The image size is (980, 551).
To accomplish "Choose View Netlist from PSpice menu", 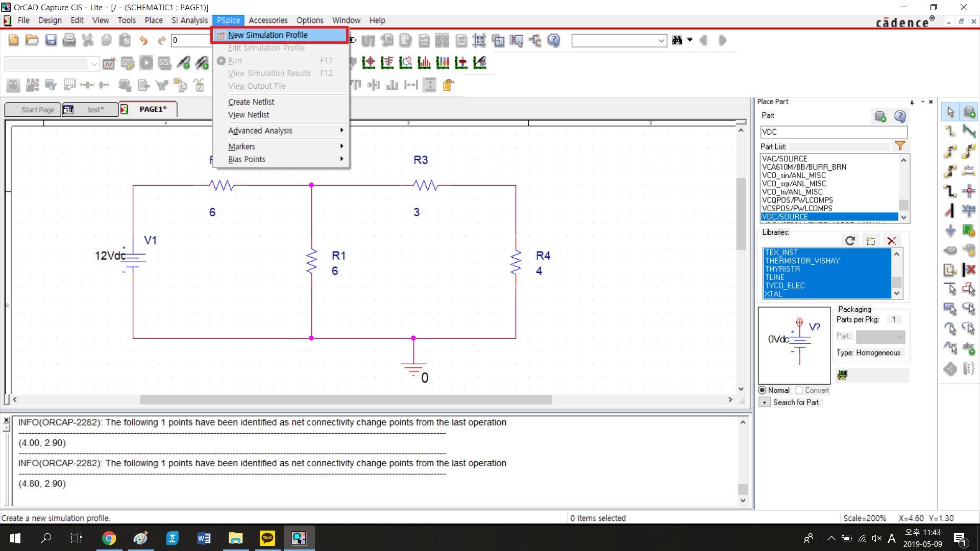I will pos(249,115).
